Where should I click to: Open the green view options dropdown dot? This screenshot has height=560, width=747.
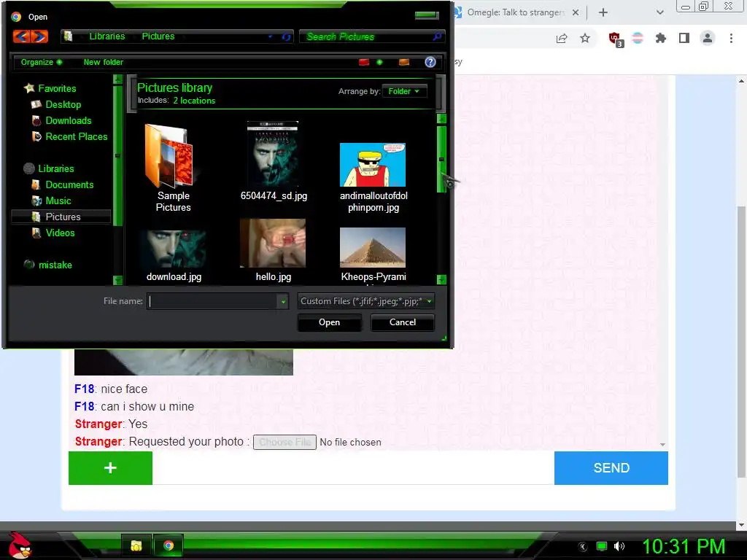coord(379,62)
